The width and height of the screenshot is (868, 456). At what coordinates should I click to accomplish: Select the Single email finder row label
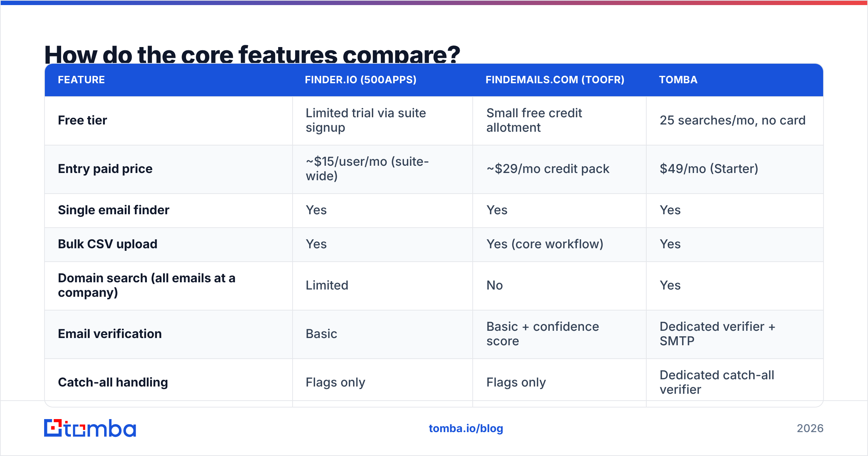click(114, 210)
